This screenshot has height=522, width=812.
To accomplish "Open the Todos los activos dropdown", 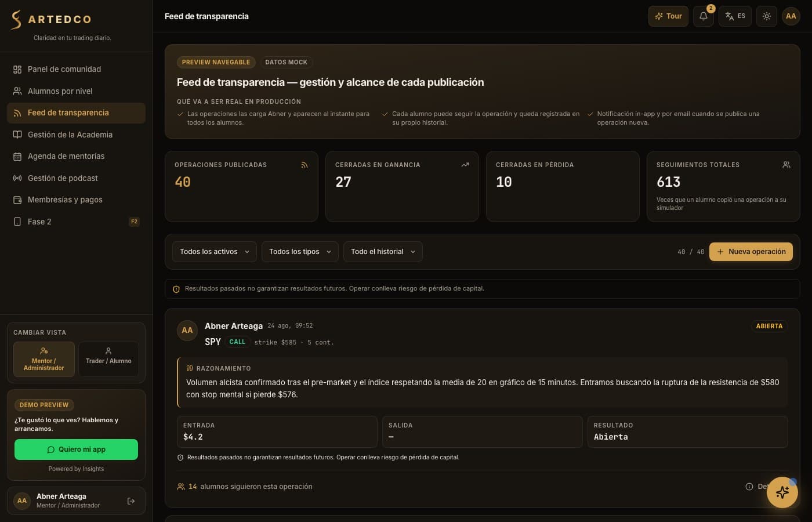I will (215, 252).
